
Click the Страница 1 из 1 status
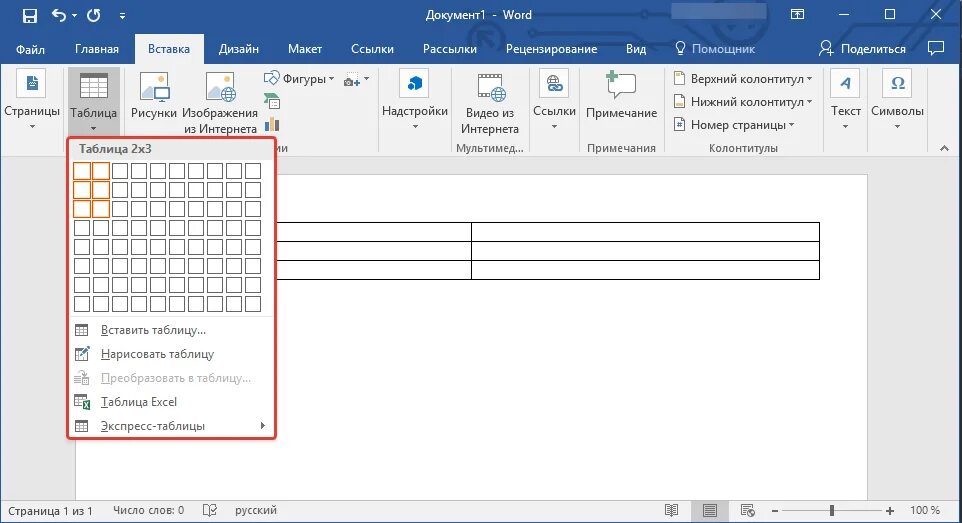(50, 510)
